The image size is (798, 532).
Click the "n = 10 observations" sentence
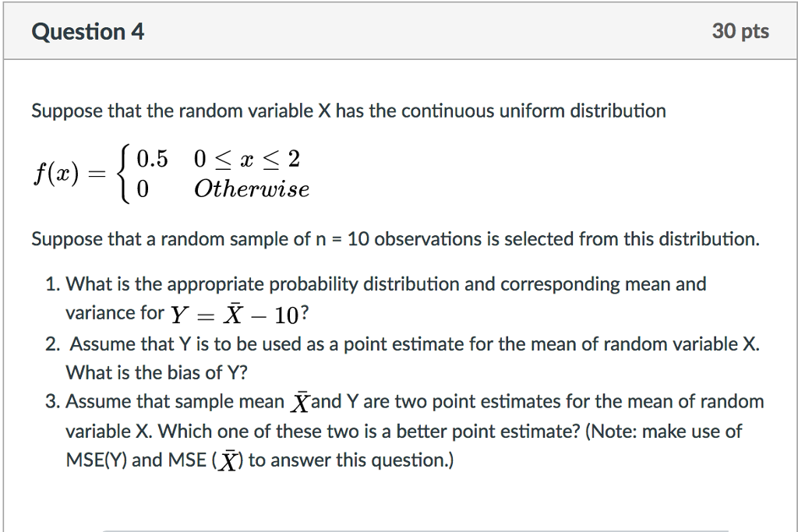[395, 239]
